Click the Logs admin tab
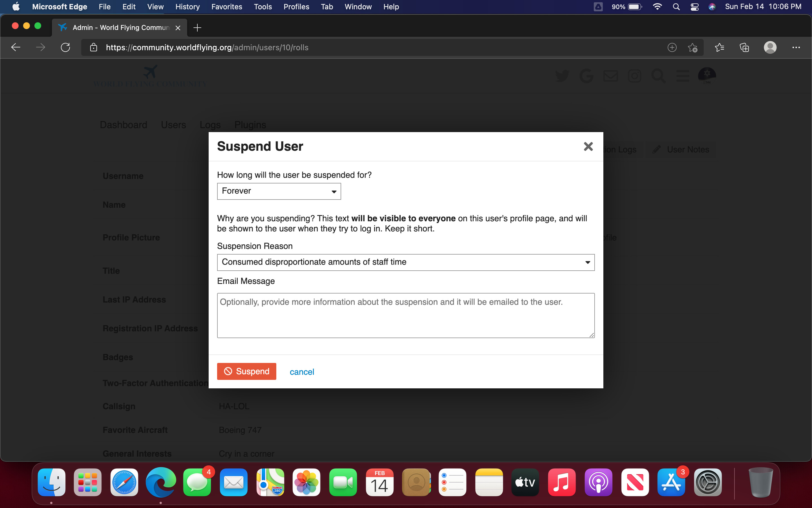Screen dimensions: 812x508 [x=210, y=125]
